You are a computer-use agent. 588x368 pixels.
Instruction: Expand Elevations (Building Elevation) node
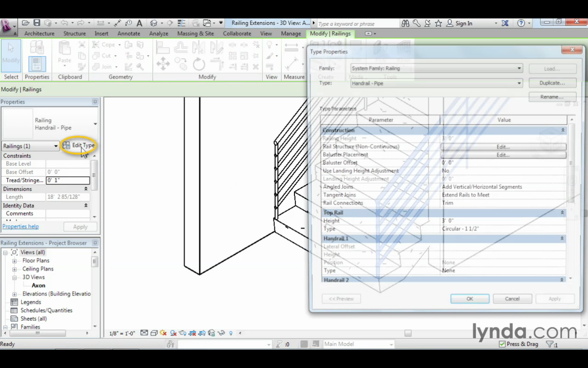14,294
